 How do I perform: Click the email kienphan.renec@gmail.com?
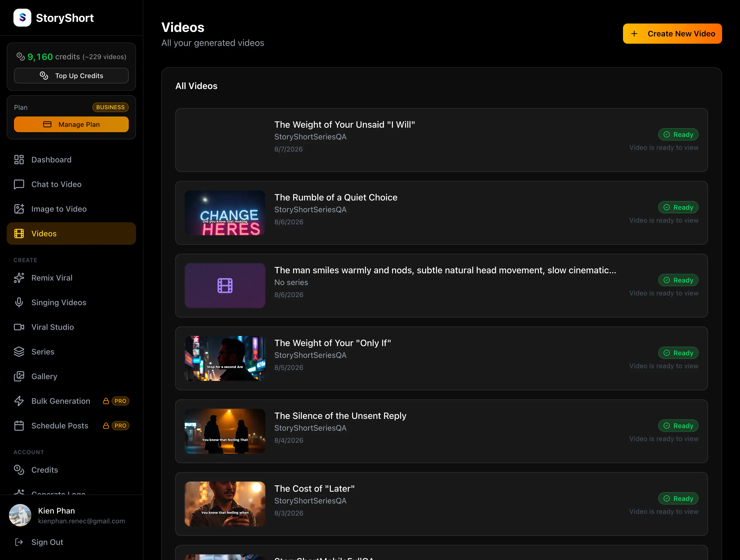click(x=82, y=521)
